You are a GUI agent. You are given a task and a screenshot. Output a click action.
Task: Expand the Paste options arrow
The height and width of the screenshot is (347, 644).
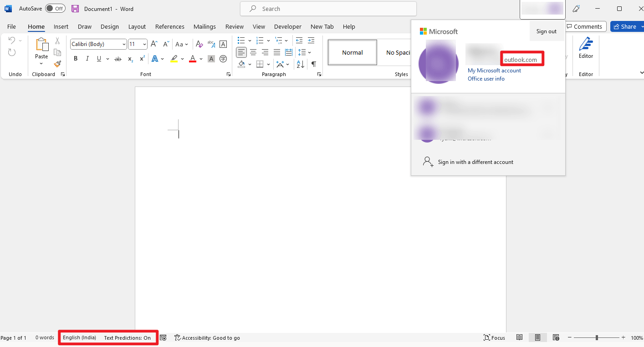pyautogui.click(x=41, y=64)
